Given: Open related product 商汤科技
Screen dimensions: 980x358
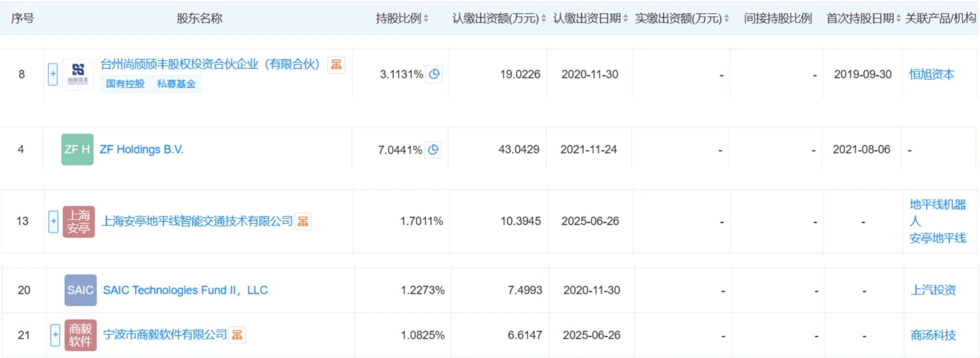Looking at the screenshot, I should pos(933,335).
